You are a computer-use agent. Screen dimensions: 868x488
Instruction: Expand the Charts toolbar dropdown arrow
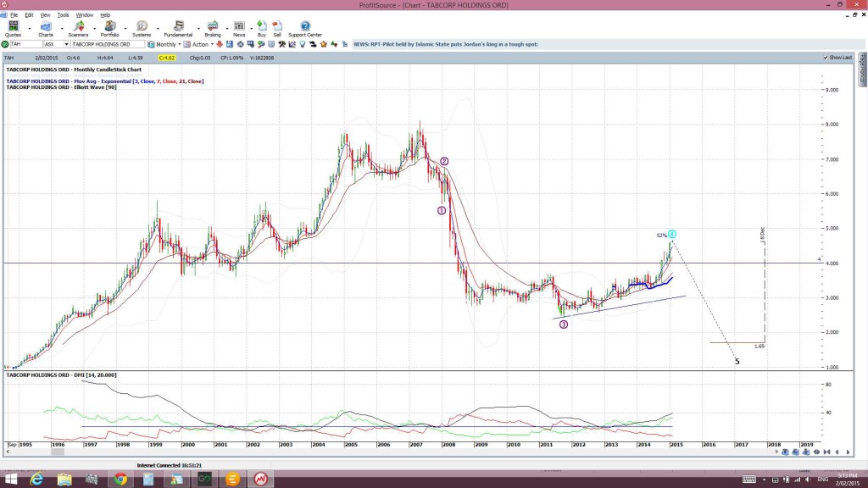coord(61,29)
